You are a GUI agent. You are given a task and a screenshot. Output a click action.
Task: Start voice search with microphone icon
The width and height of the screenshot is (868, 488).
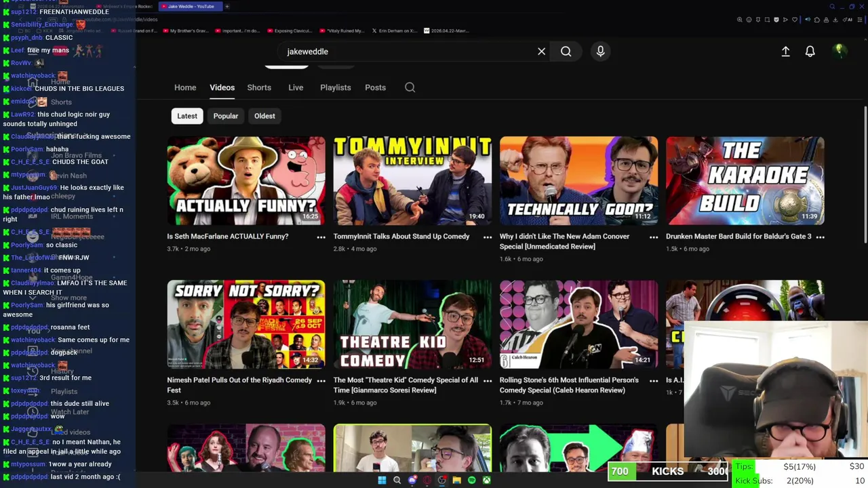[600, 52]
